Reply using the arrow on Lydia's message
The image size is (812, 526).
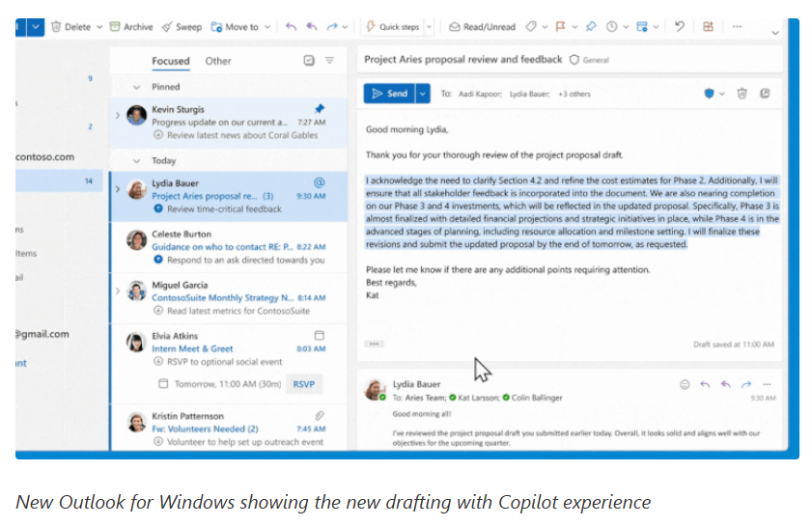[x=705, y=384]
